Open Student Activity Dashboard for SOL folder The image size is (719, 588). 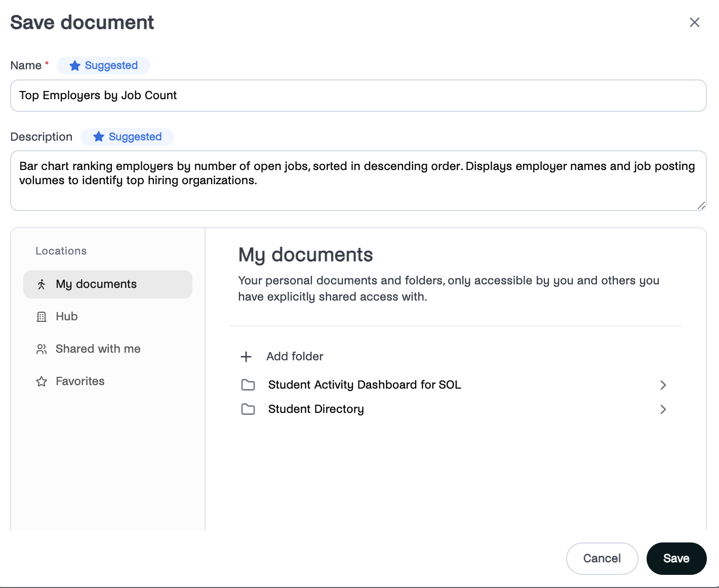coord(455,385)
